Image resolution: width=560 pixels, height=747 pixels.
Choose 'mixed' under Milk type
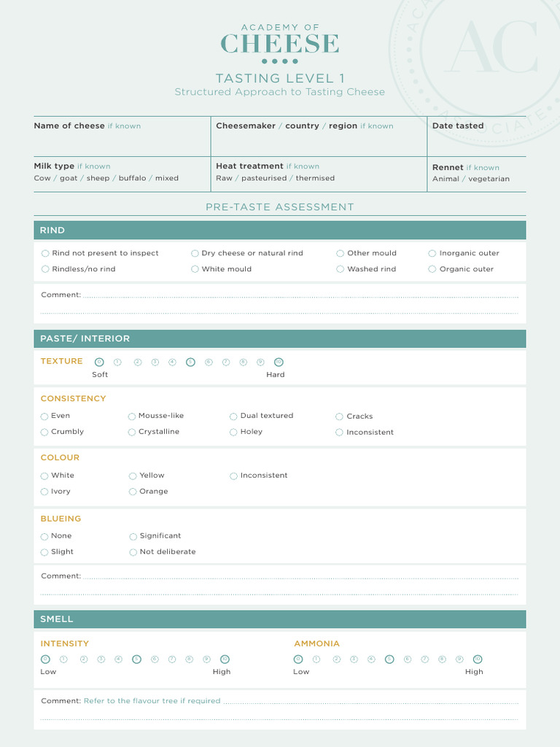click(x=167, y=178)
